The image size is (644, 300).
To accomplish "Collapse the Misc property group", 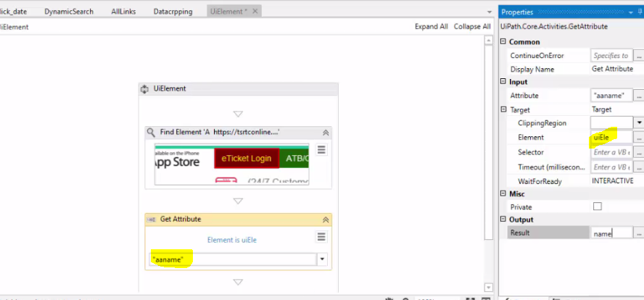I will (x=503, y=193).
